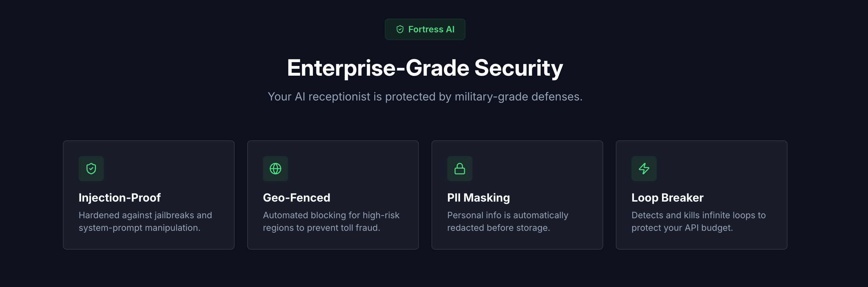Click the Fortress AI badge label
The image size is (868, 287).
[x=431, y=29]
